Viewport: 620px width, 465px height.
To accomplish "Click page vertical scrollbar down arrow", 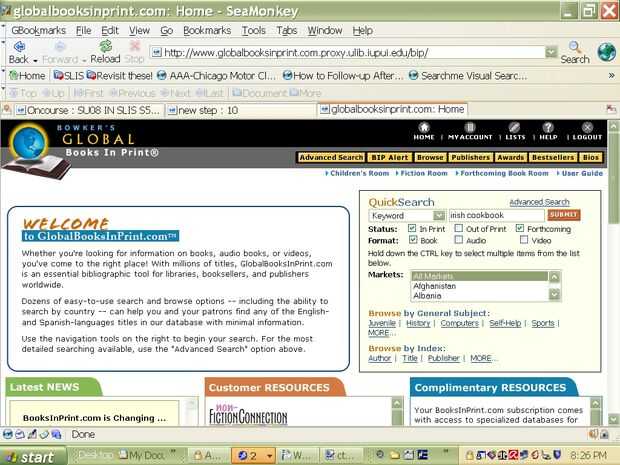I will 614,419.
